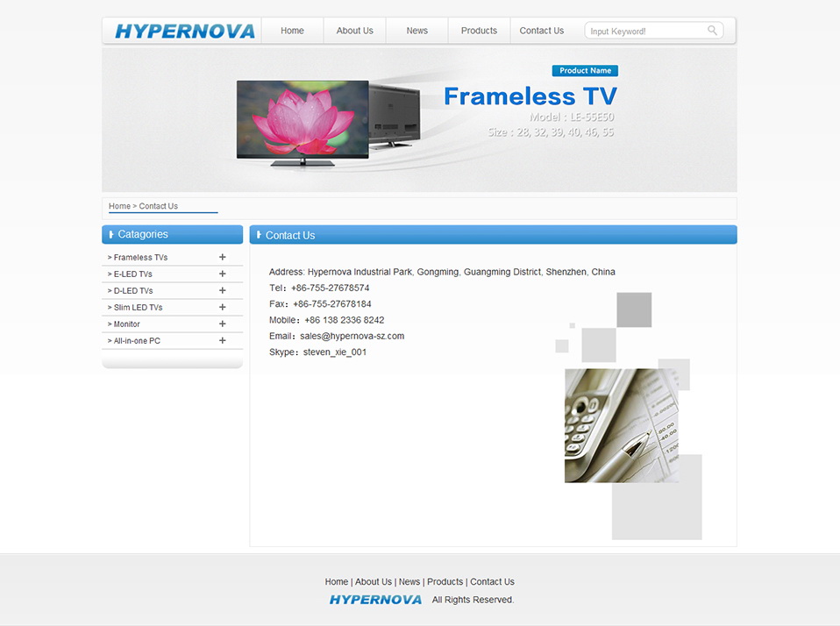Screen dimensions: 840x626
Task: Click the Contact Us breadcrumb
Action: click(159, 206)
